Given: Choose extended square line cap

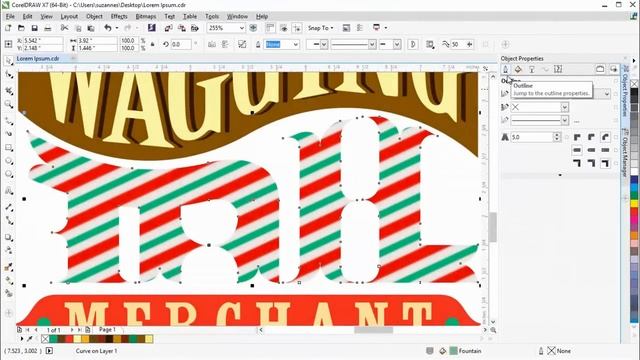Looking at the screenshot, I should (605, 150).
